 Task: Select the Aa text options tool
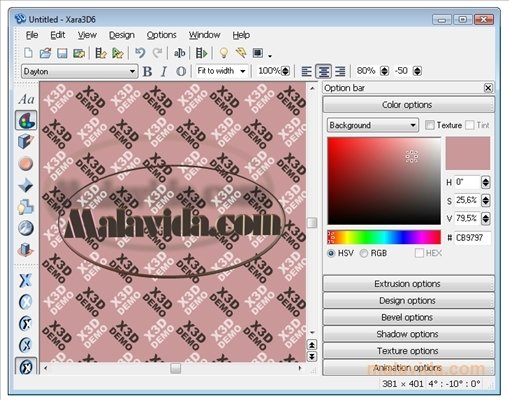[x=26, y=99]
